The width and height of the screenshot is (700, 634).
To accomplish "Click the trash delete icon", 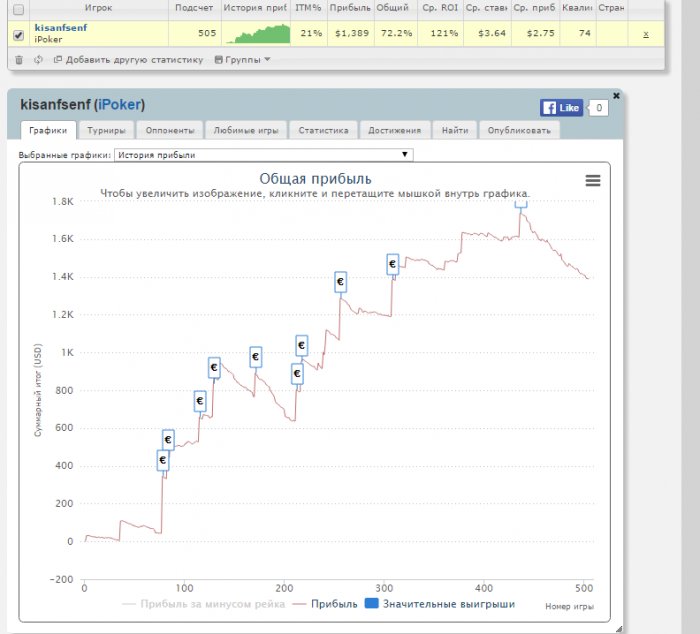I will click(x=19, y=59).
